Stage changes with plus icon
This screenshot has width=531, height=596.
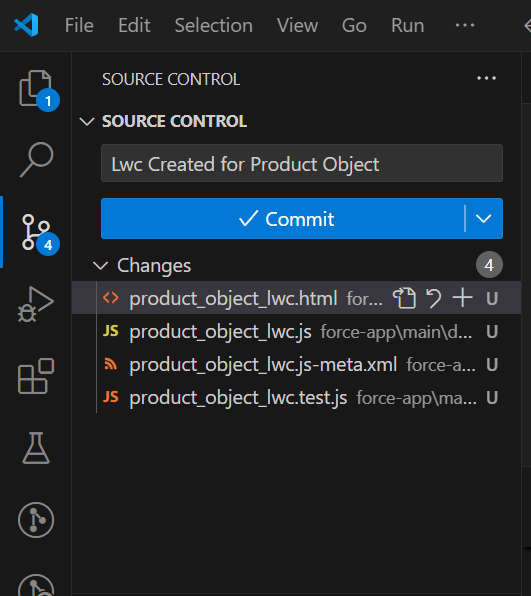463,298
